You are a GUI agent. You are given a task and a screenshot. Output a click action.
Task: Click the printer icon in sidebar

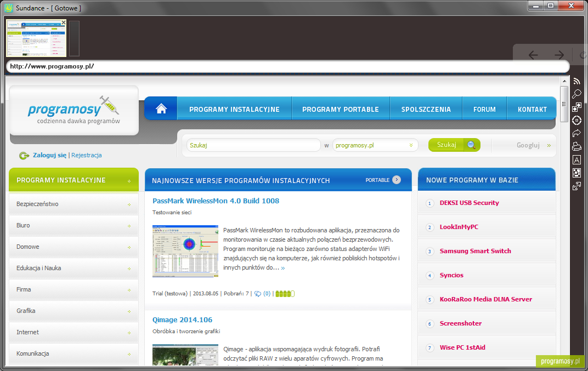coord(576,146)
